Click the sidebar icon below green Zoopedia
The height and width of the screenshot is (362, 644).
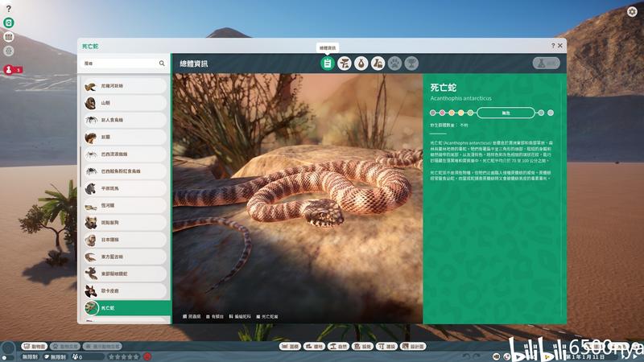9,37
